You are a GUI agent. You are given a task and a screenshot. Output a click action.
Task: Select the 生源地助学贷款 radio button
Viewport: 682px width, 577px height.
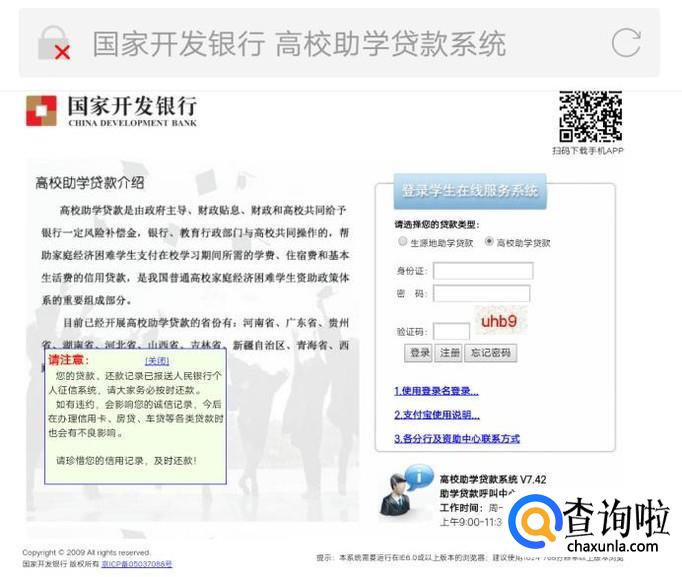click(403, 241)
